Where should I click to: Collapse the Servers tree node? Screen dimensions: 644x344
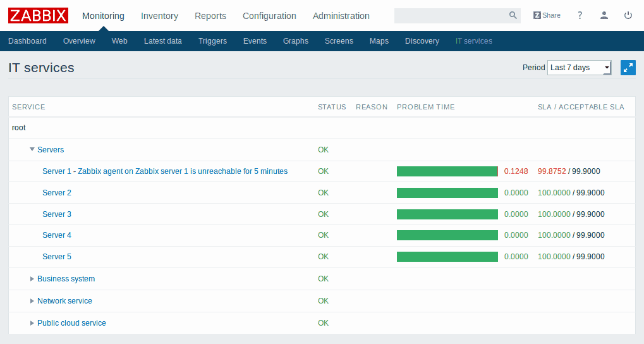click(32, 150)
